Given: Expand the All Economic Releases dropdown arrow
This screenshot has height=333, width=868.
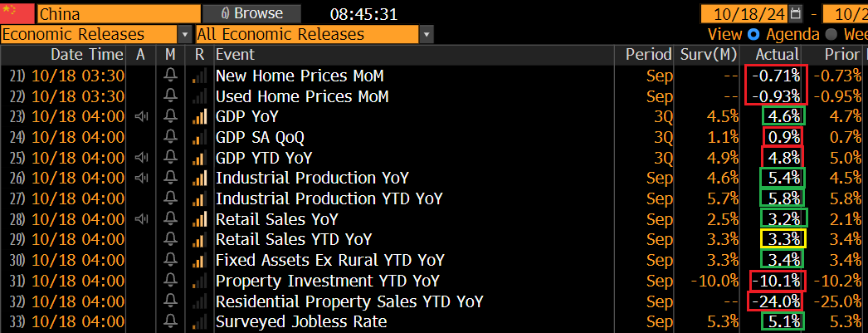Looking at the screenshot, I should [427, 34].
